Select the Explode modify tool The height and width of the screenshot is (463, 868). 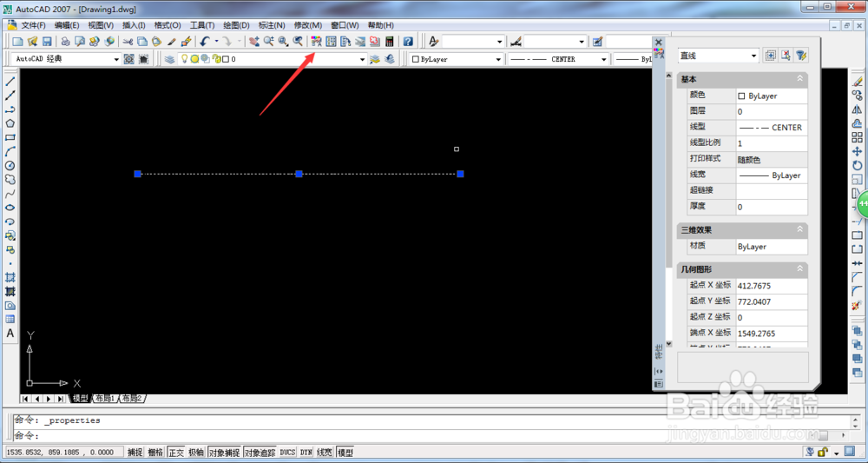(x=857, y=305)
